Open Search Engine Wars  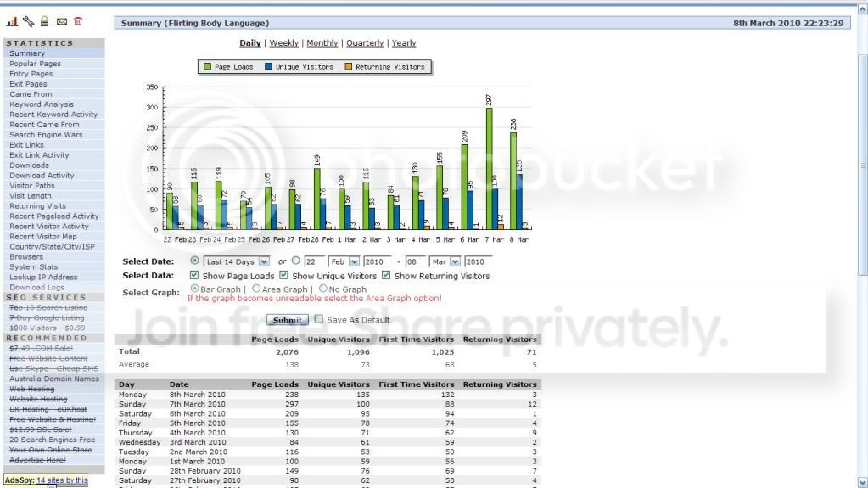[46, 135]
